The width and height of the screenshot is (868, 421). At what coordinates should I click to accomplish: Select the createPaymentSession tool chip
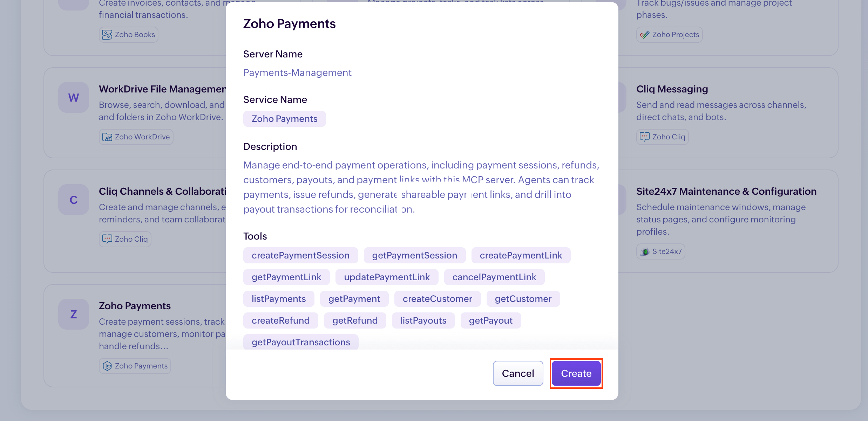(300, 255)
